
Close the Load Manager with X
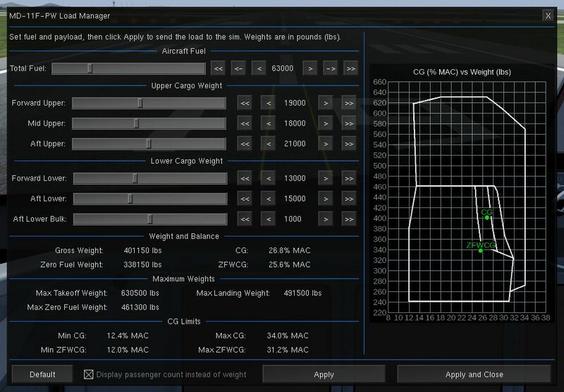[x=548, y=16]
